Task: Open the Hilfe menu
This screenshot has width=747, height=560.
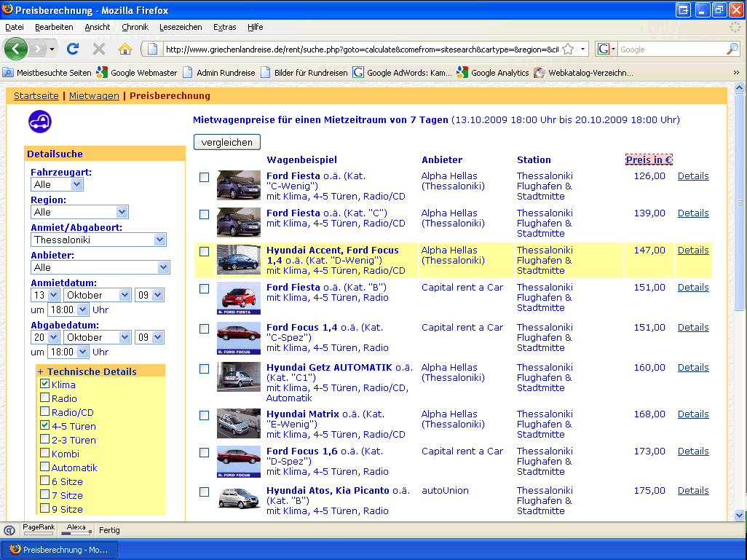Action: coord(255,27)
